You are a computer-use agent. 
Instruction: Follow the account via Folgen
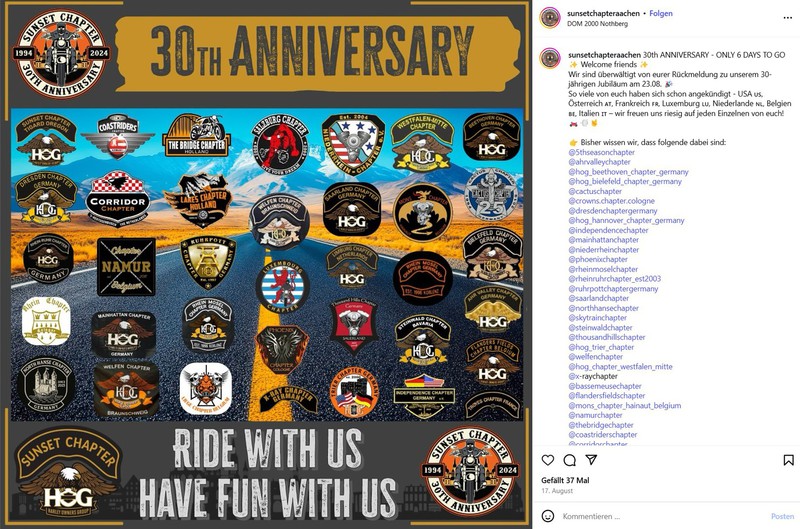pos(661,14)
